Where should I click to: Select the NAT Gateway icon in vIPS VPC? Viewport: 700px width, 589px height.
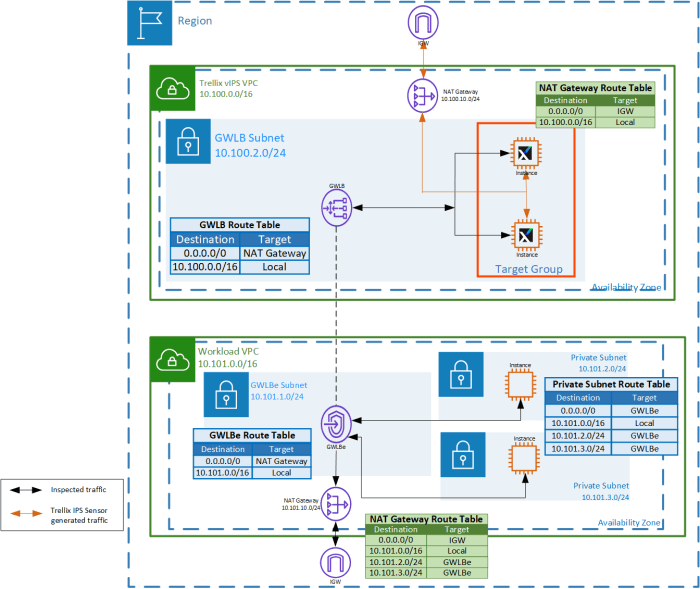422,96
